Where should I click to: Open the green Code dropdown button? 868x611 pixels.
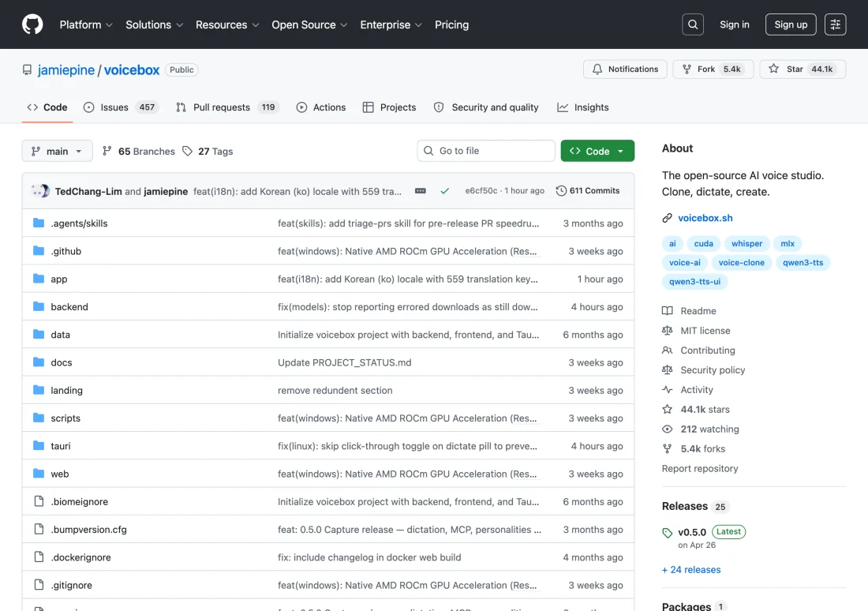coord(597,151)
